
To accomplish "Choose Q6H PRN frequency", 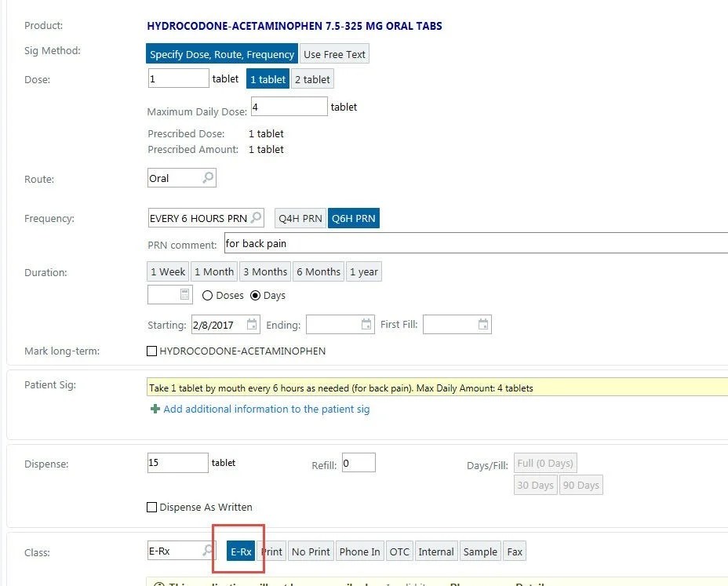I will (x=353, y=218).
